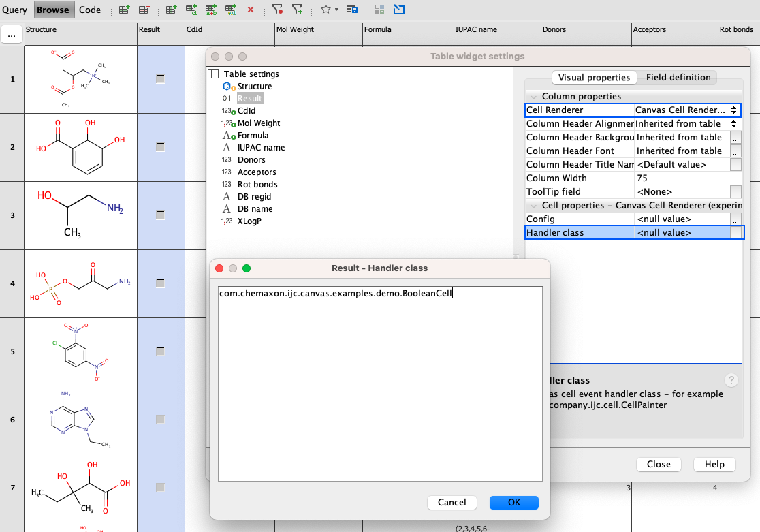Viewport: 760px width, 532px height.
Task: Click the add standard field icon
Action: pos(172,10)
